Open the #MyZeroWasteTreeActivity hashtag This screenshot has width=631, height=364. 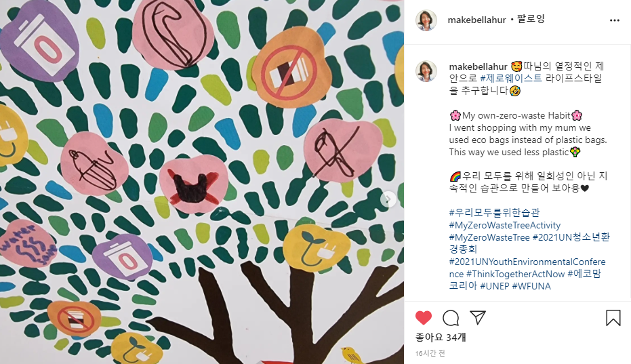505,225
